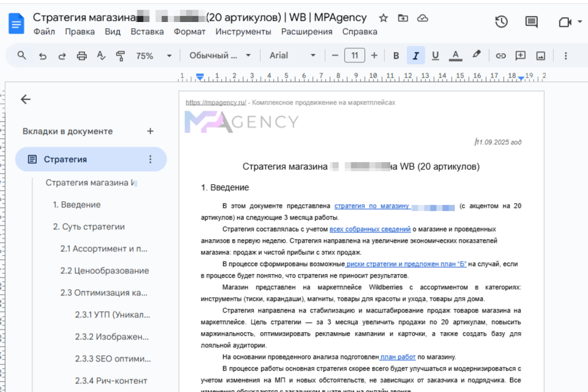Insert an image
The image size is (588, 392).
[540, 56]
